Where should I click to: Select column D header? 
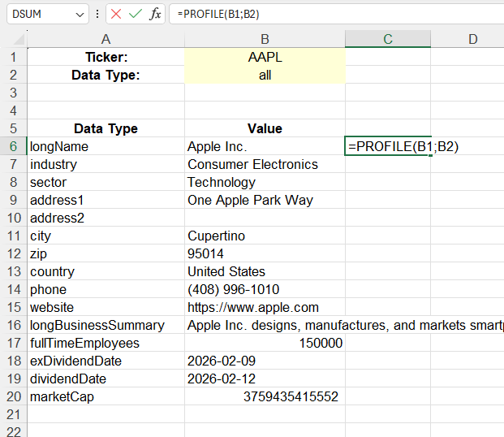pyautogui.click(x=471, y=40)
